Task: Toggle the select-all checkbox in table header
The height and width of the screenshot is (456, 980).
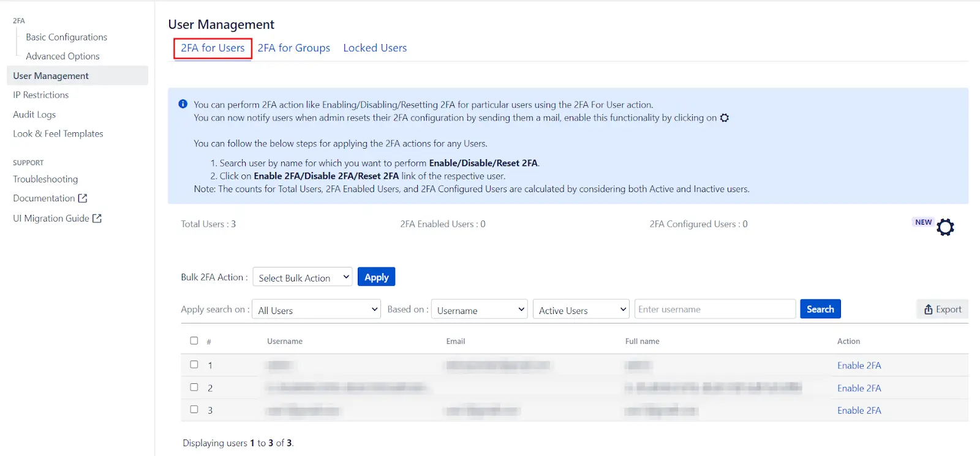Action: click(194, 341)
